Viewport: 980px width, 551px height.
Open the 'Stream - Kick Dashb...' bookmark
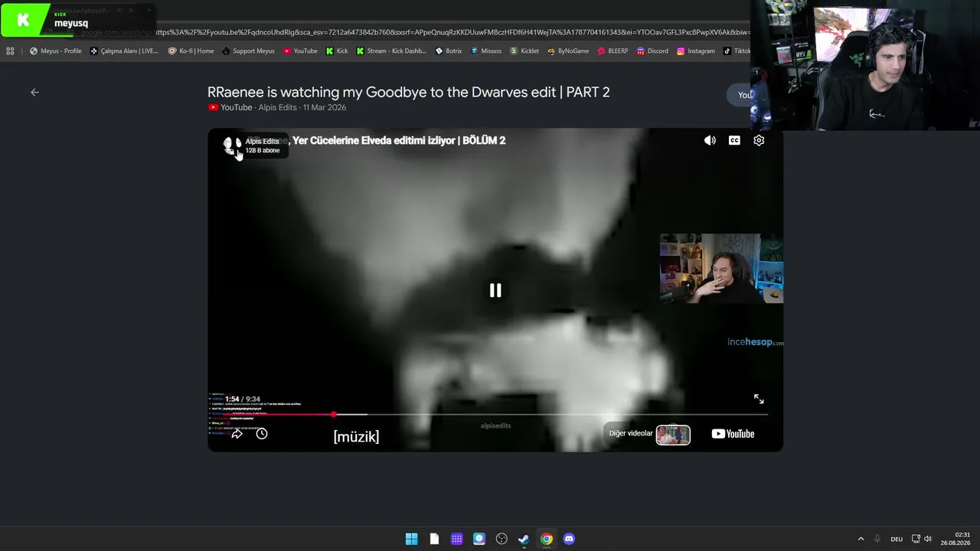390,51
